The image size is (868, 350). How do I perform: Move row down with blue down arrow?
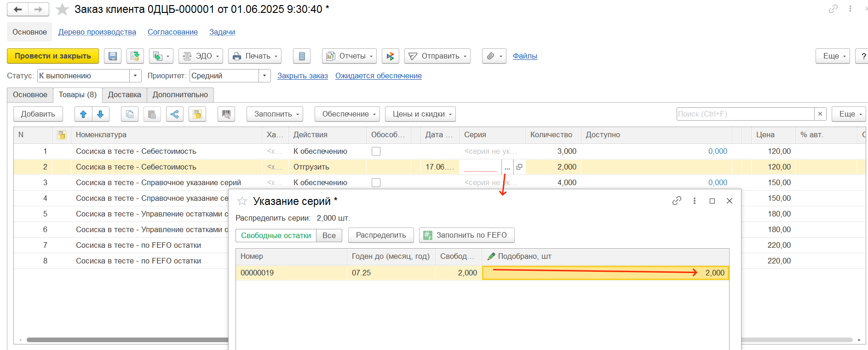100,114
